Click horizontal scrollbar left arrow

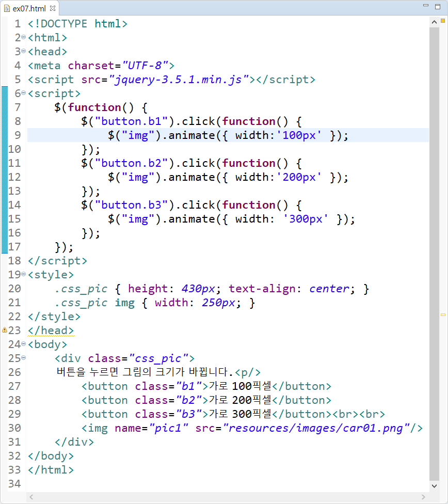(x=31, y=497)
